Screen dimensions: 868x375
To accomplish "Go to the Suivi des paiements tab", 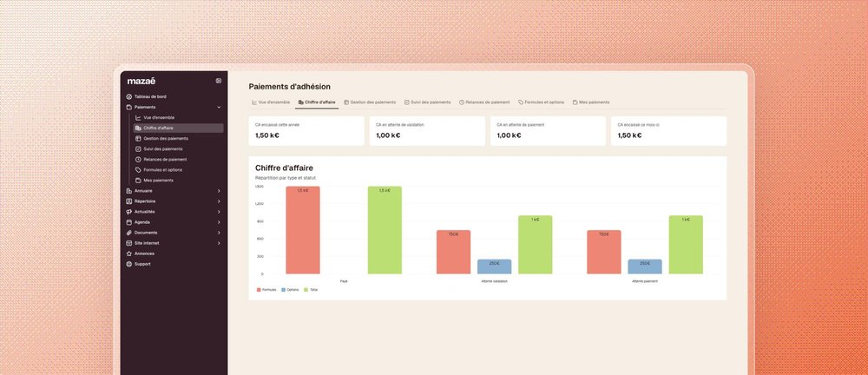I will click(427, 102).
